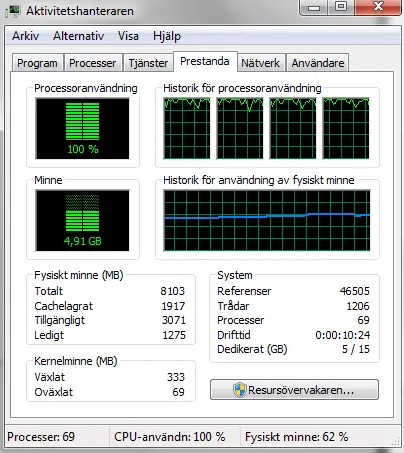The width and height of the screenshot is (404, 453).
Task: Switch to the Tjänster tab
Action: (x=148, y=63)
